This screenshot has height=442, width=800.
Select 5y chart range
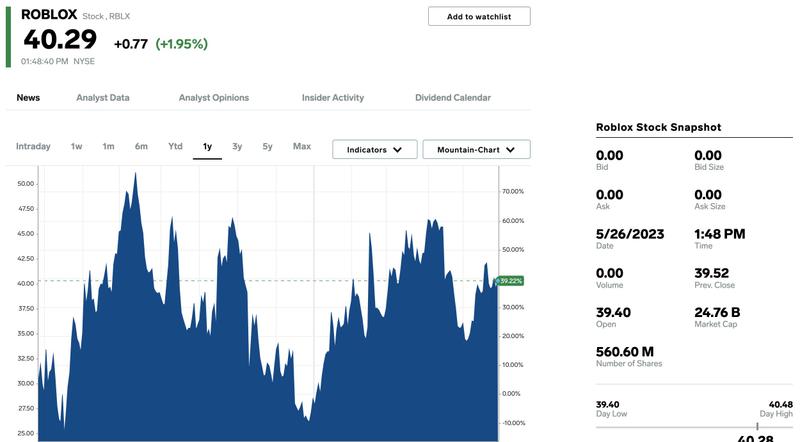click(x=267, y=146)
